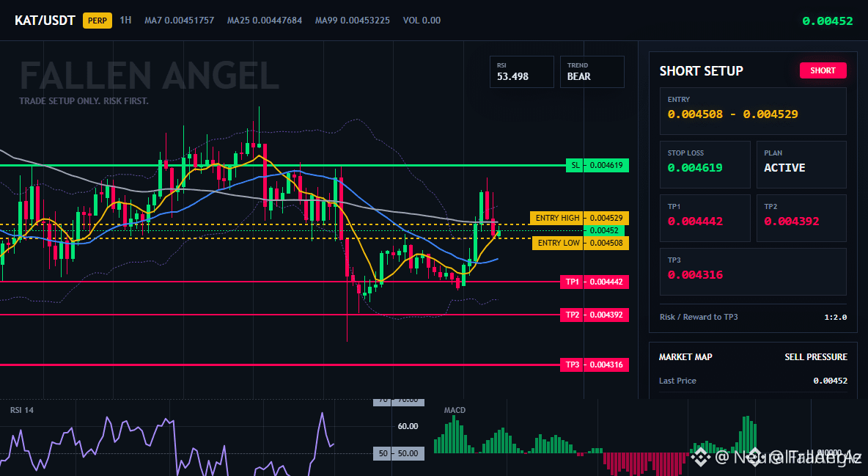This screenshot has height=476, width=868.
Task: Click the TREND BEAR info box
Action: 592,72
